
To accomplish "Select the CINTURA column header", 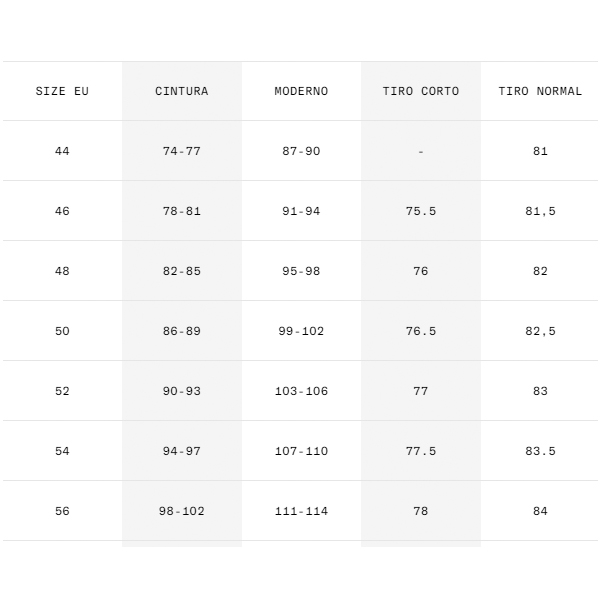I will click(x=182, y=91).
